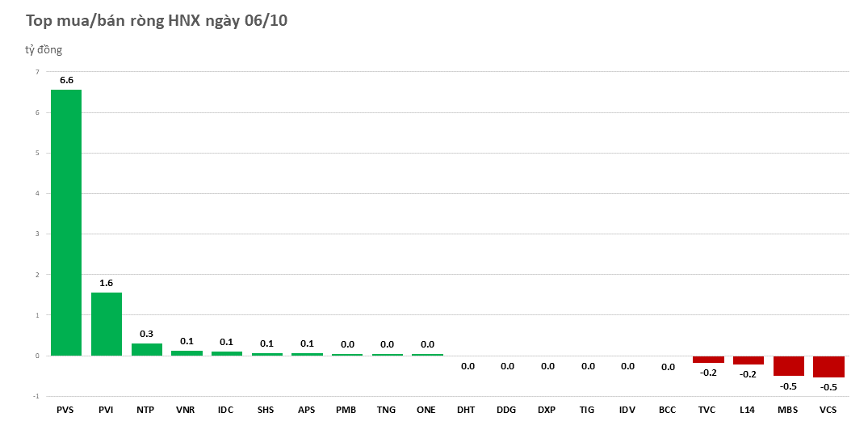868x434 pixels.
Task: Click the 6.6 data label above PVS
Action: coord(66,80)
